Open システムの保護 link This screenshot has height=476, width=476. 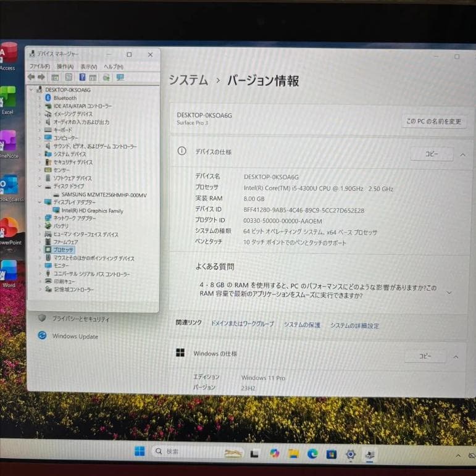click(x=302, y=325)
